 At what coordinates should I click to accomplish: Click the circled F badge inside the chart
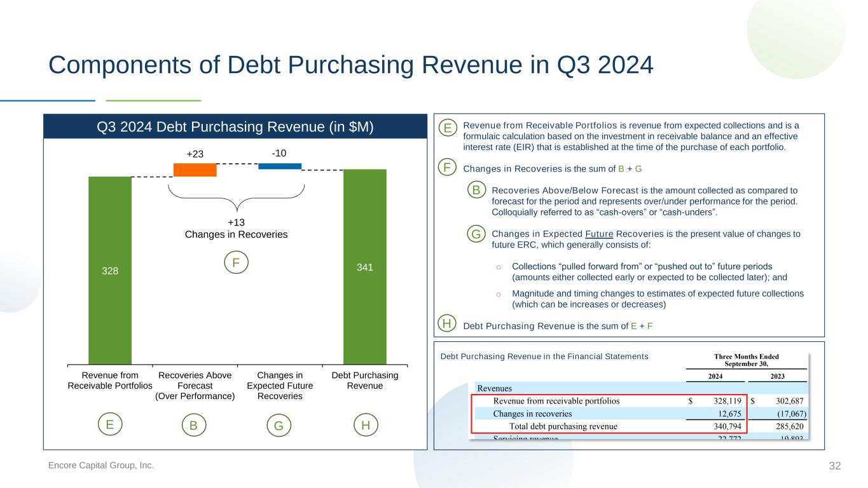tap(236, 262)
